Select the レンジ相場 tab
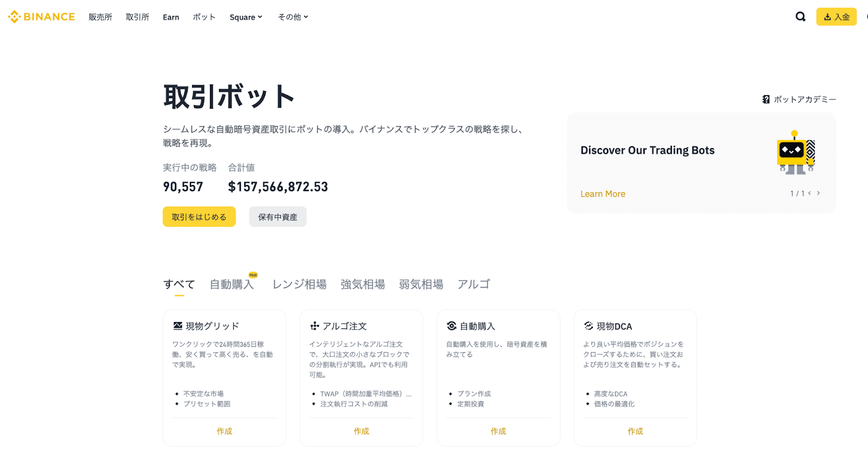 299,284
